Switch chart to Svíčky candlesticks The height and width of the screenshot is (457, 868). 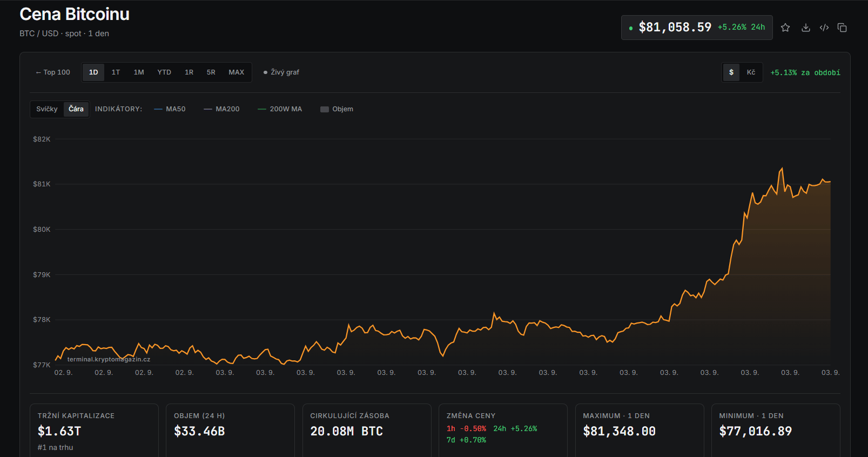click(x=47, y=109)
